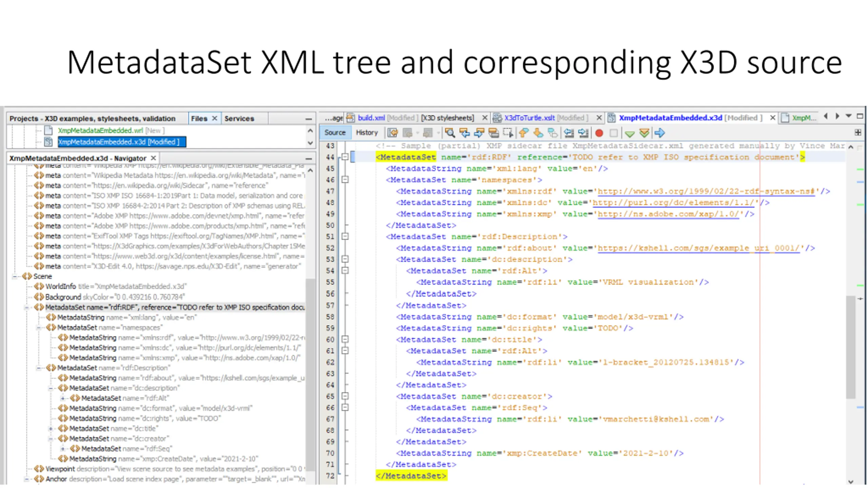Jump to last edit location icon
The image size is (868, 488).
(393, 133)
